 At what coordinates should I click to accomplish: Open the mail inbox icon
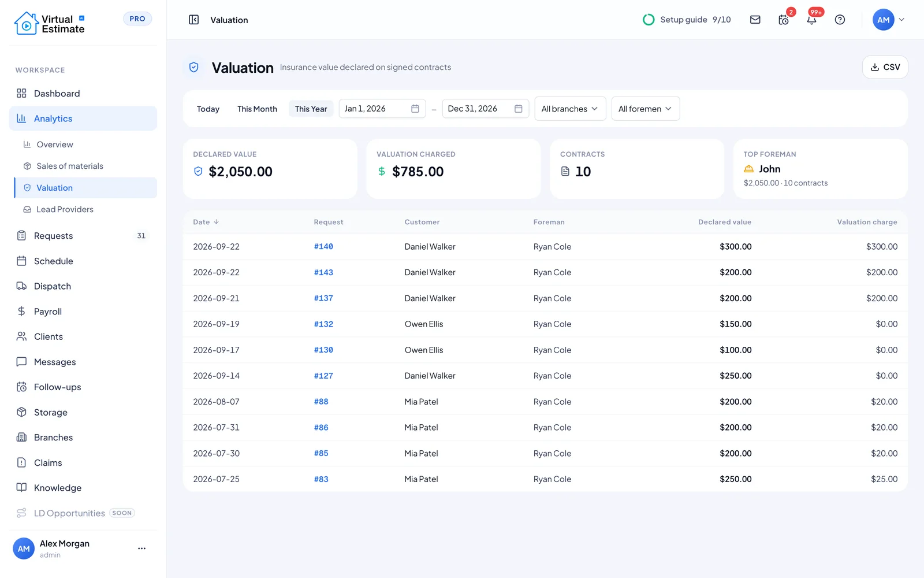click(755, 20)
